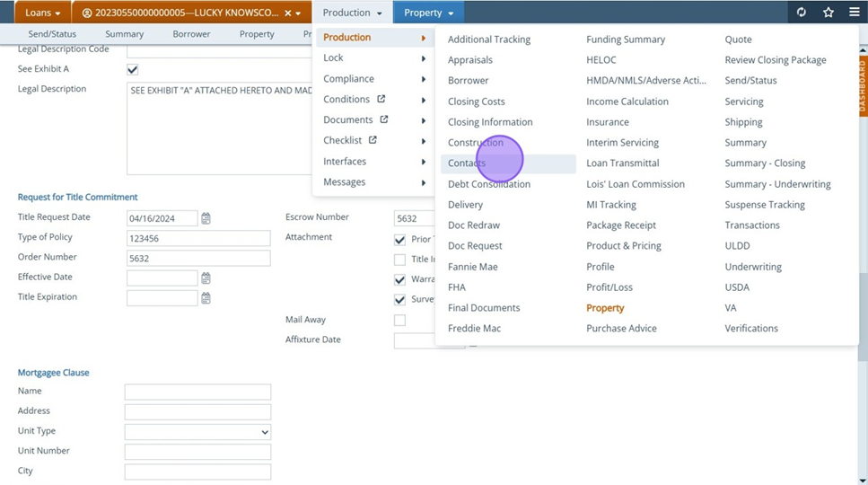Select Contacts from the Production menu
868x485 pixels.
click(x=508, y=163)
